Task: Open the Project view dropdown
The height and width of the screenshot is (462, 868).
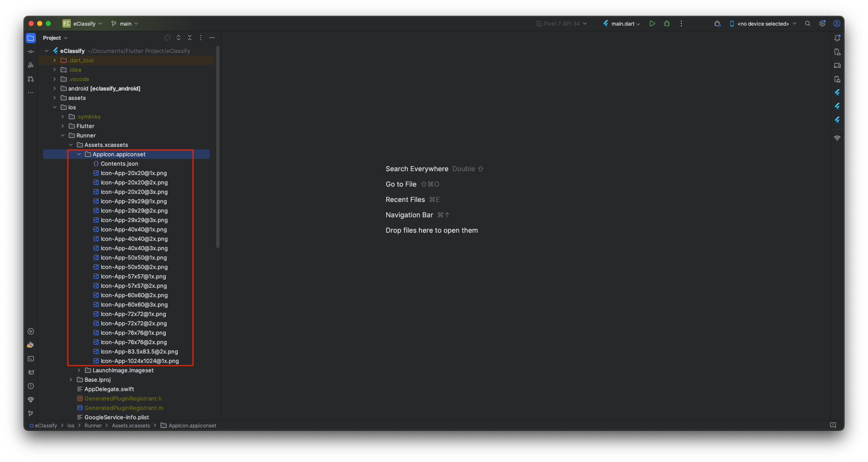Action: pos(56,38)
